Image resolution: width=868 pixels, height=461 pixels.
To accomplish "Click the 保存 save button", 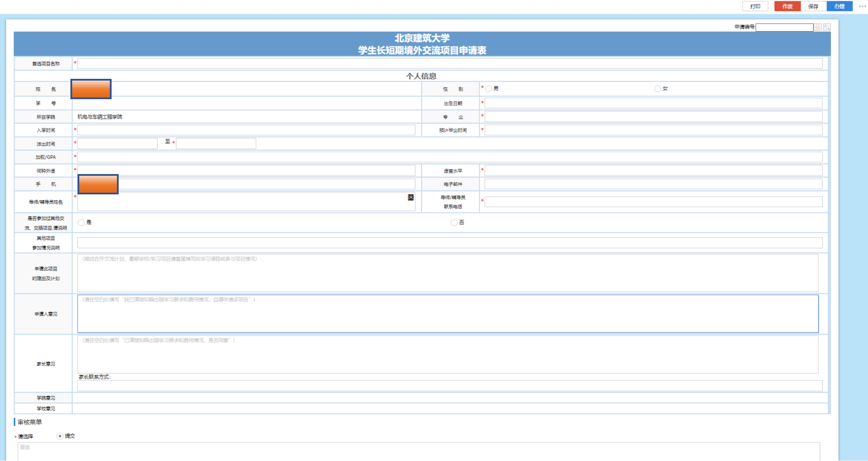I will point(813,6).
